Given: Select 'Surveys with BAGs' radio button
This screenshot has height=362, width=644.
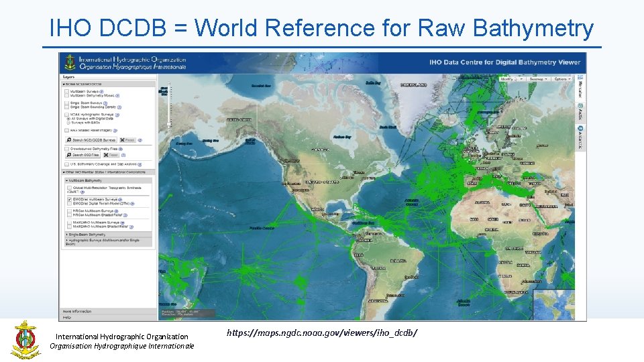Looking at the screenshot, I should pos(68,123).
